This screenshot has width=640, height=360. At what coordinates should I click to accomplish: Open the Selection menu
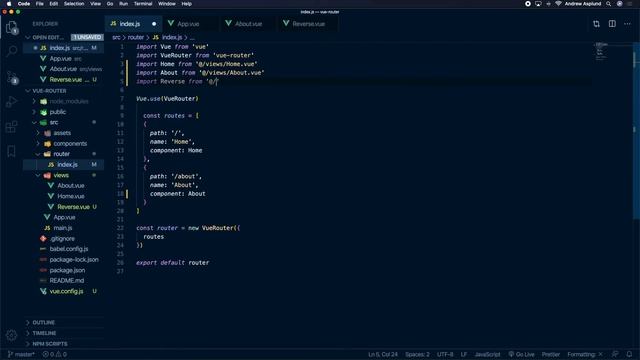[x=74, y=4]
